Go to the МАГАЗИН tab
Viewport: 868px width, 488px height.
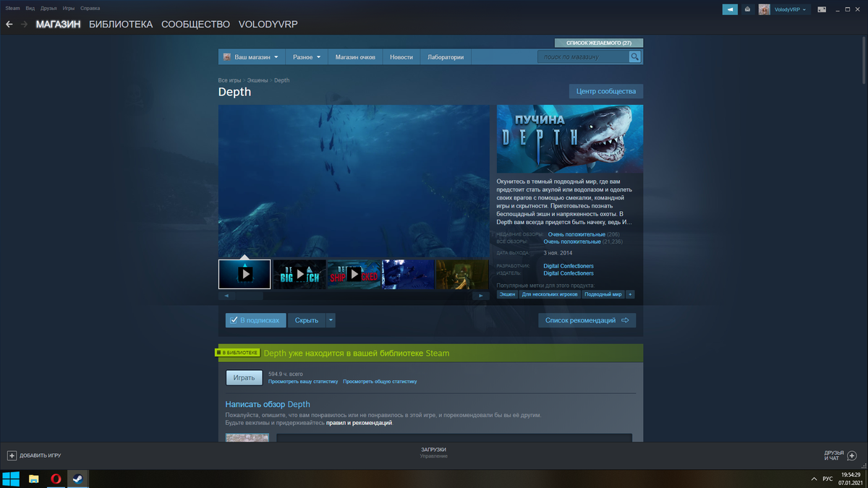58,24
